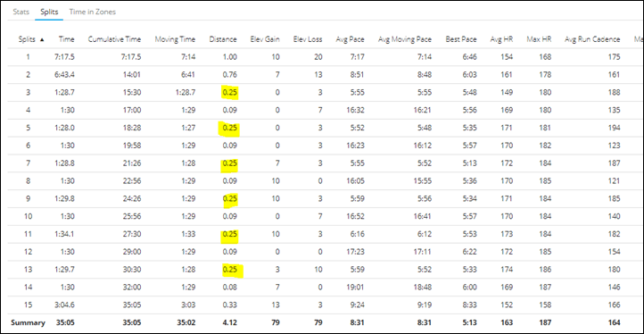
Task: Select highlighted 0.25 distance in split 3
Action: click(x=230, y=93)
